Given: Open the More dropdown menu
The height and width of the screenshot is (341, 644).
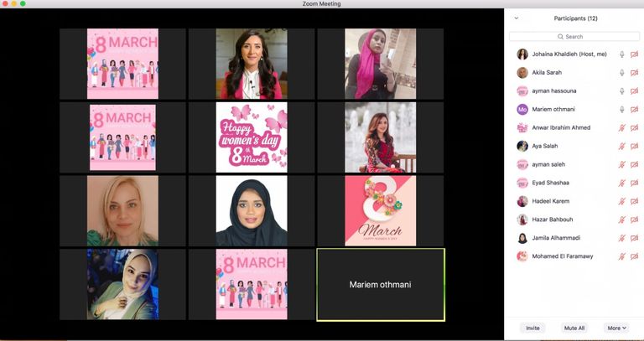Looking at the screenshot, I should coord(616,328).
